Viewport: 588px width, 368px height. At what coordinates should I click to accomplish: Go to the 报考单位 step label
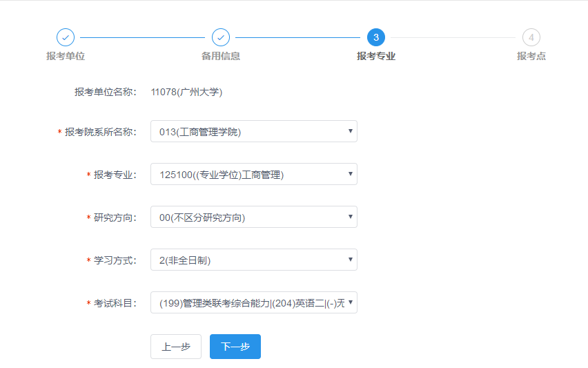pyautogui.click(x=66, y=56)
